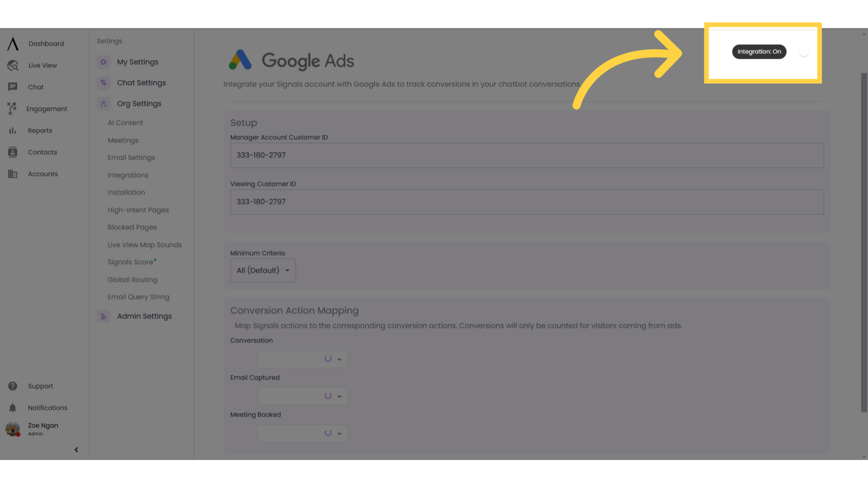Click the Accounts icon in sidebar
868x488 pixels.
(13, 174)
